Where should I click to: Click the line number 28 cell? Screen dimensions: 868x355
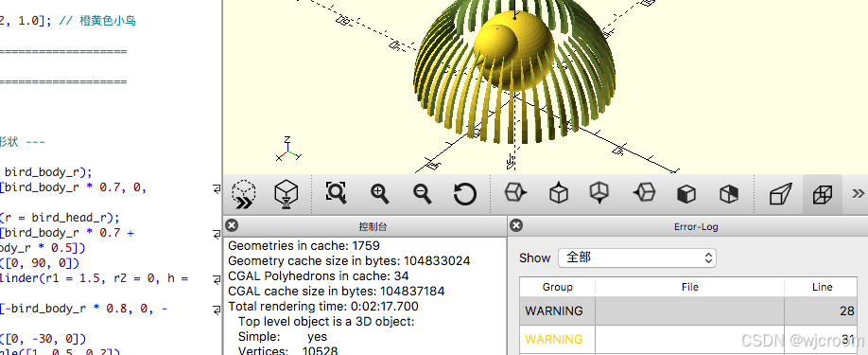[x=822, y=311]
